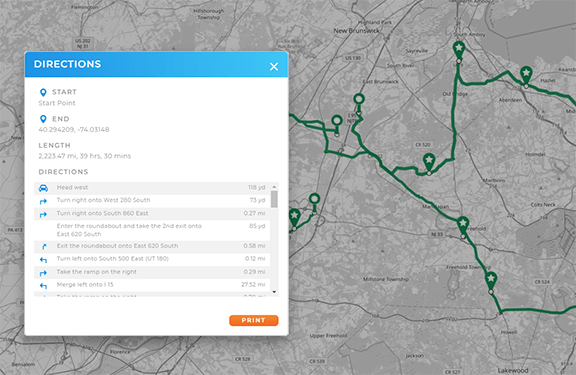Select the Head west direction step
The width and height of the screenshot is (576, 375).
(152, 188)
